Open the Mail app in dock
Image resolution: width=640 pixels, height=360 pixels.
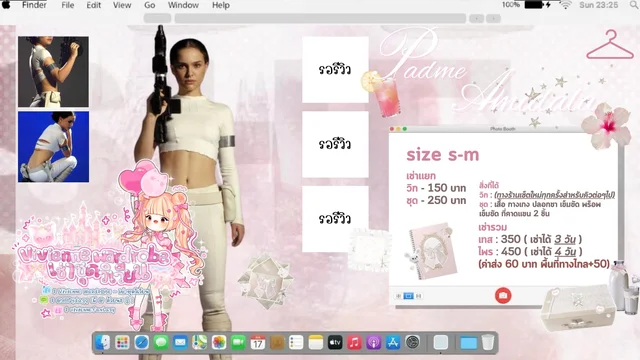click(x=180, y=342)
